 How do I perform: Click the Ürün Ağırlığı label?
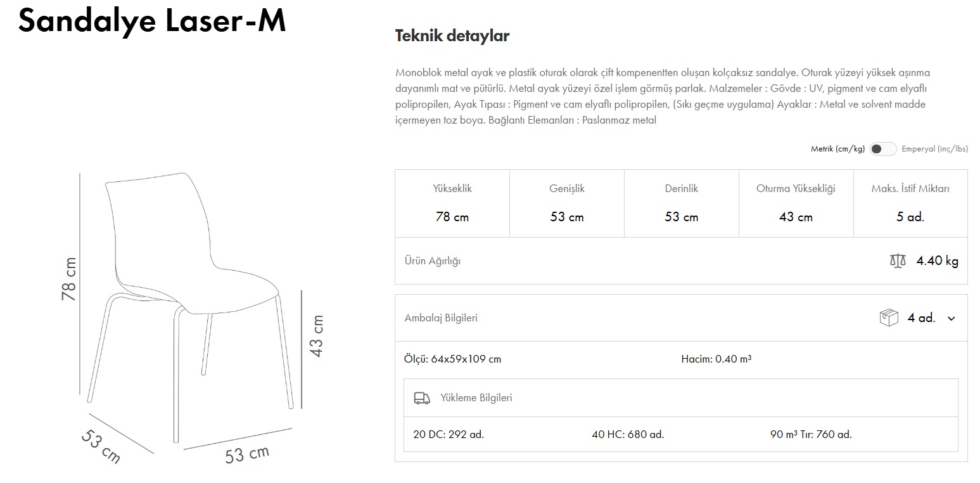coord(432,261)
